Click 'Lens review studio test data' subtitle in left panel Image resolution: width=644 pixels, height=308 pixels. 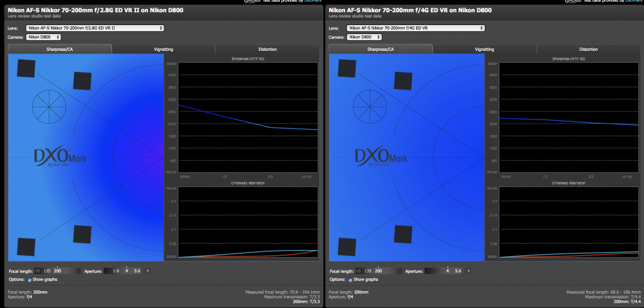pyautogui.click(x=34, y=17)
